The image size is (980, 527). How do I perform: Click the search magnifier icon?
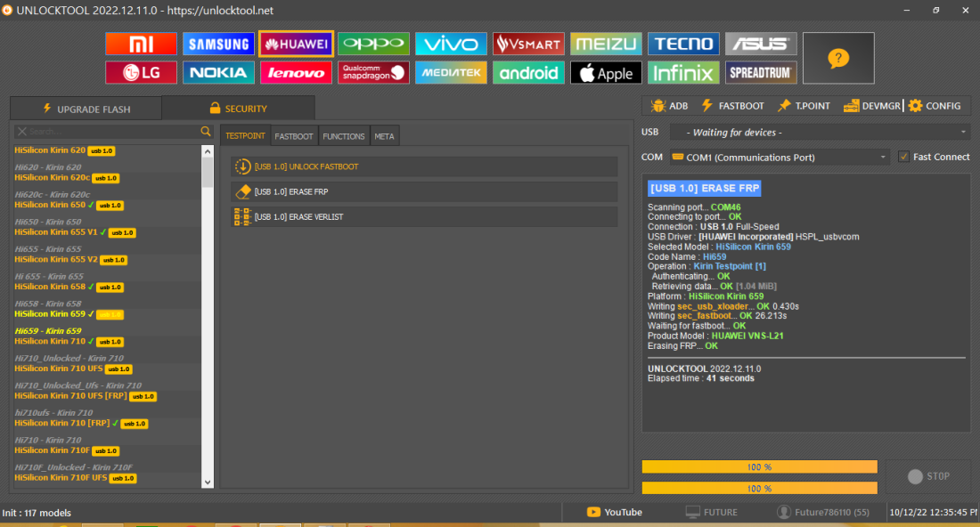206,131
